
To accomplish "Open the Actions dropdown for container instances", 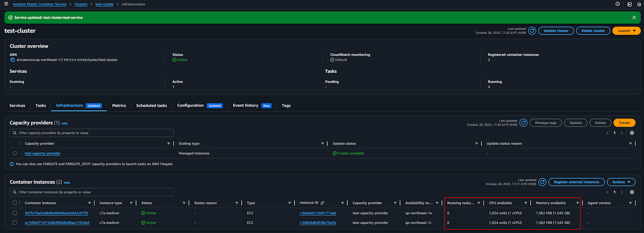I will [621, 182].
